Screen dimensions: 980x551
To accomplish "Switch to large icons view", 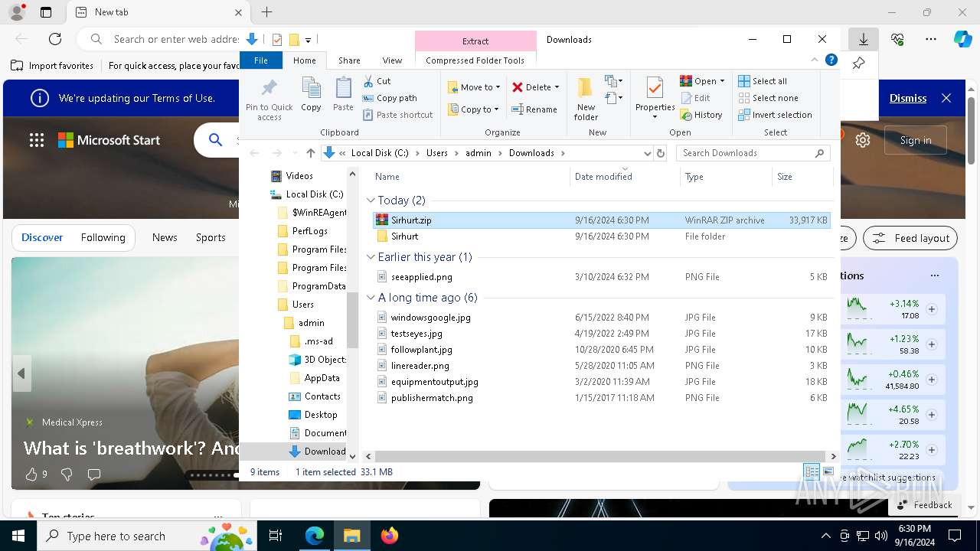I will pos(828,472).
